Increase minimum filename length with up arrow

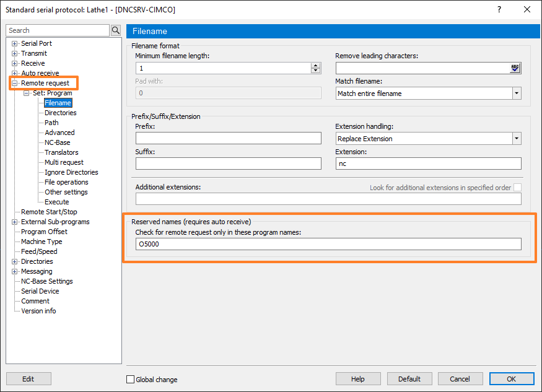tap(315, 66)
